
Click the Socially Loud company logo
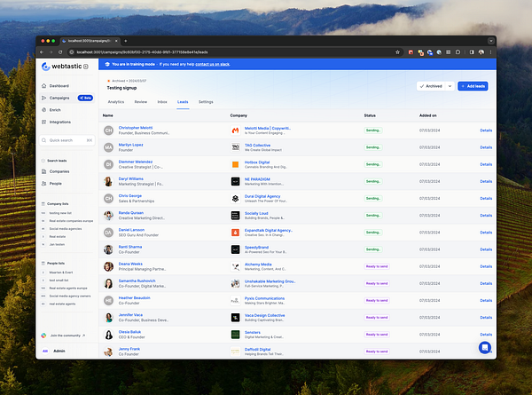235,216
